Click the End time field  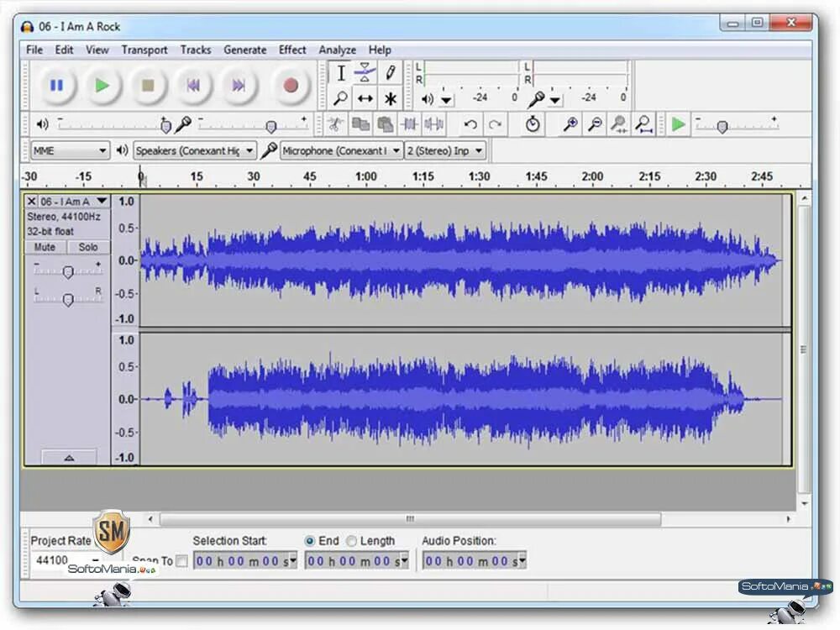(x=357, y=561)
